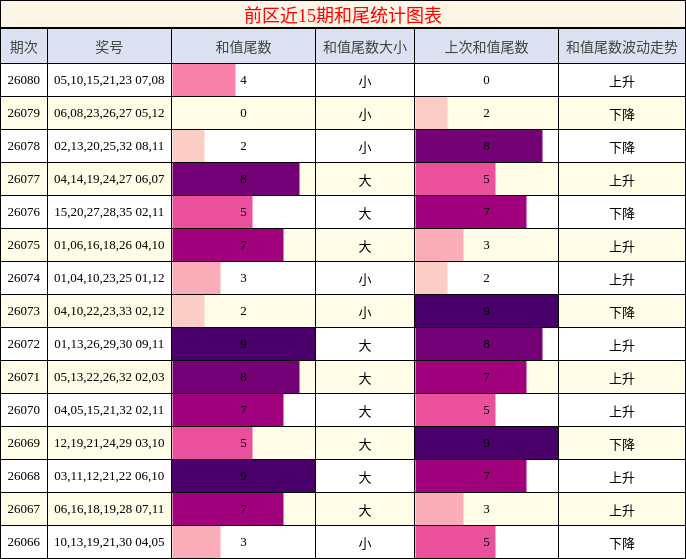This screenshot has width=686, height=559.
Task: Click the dark purple bar valued 9 in row 26072
Action: pos(243,344)
